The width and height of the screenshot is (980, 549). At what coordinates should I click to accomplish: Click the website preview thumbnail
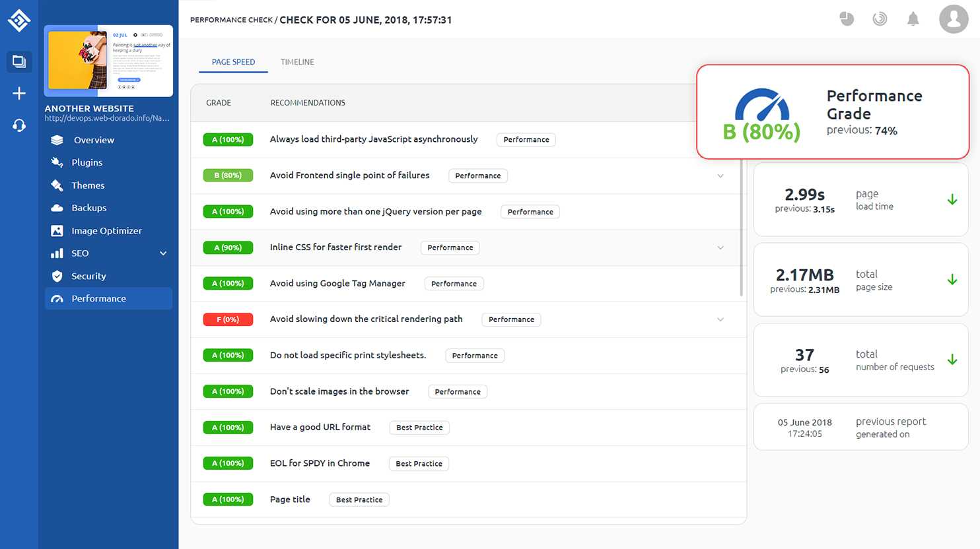coord(108,61)
